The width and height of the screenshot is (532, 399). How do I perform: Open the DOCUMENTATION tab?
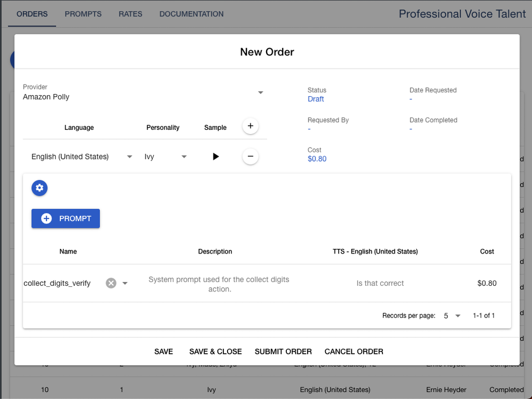pos(191,14)
